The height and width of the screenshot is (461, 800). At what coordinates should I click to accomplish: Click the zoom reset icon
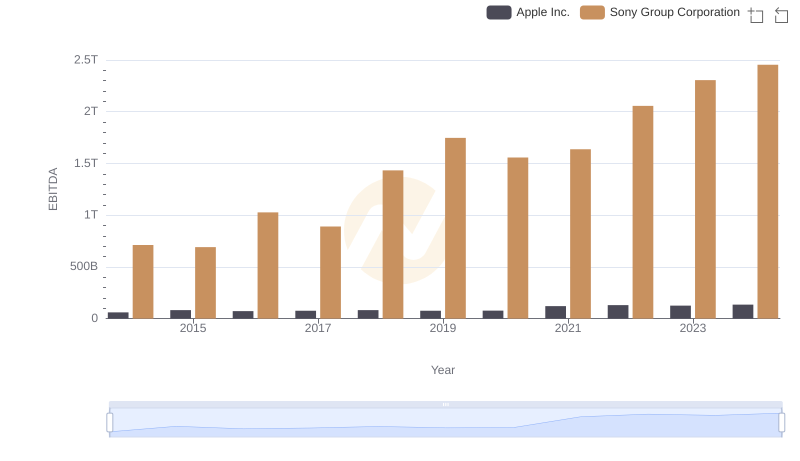coord(781,15)
